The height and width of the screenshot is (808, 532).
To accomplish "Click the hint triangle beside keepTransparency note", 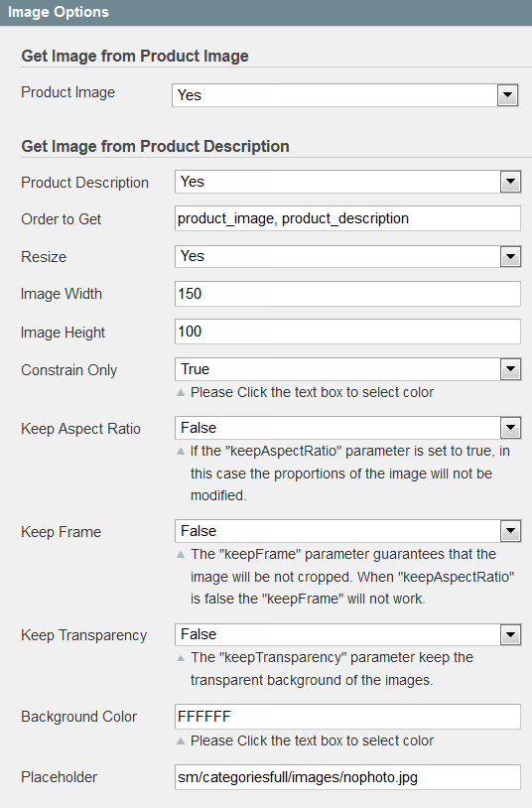I will point(181,658).
